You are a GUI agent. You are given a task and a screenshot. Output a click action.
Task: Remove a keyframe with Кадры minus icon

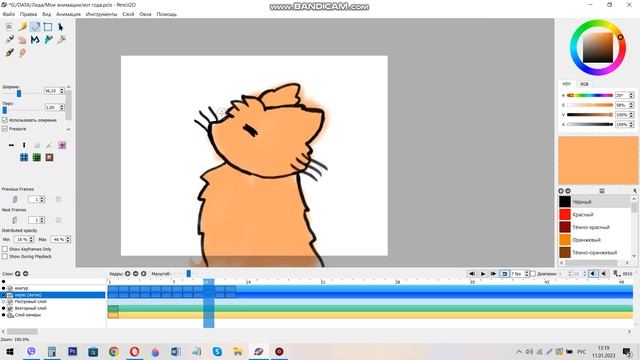coord(136,274)
